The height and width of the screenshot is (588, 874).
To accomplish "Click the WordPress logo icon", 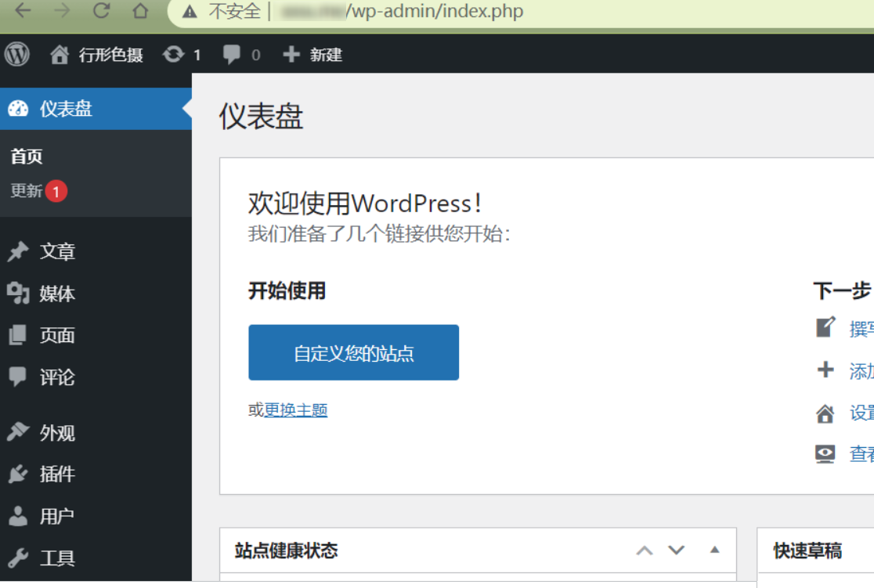I will (x=16, y=54).
